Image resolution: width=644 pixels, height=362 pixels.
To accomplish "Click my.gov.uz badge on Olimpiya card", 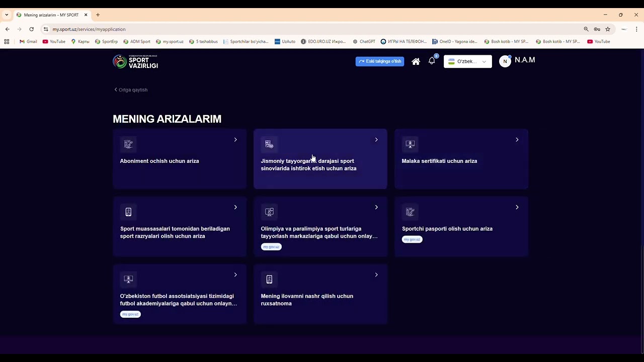I will (271, 247).
